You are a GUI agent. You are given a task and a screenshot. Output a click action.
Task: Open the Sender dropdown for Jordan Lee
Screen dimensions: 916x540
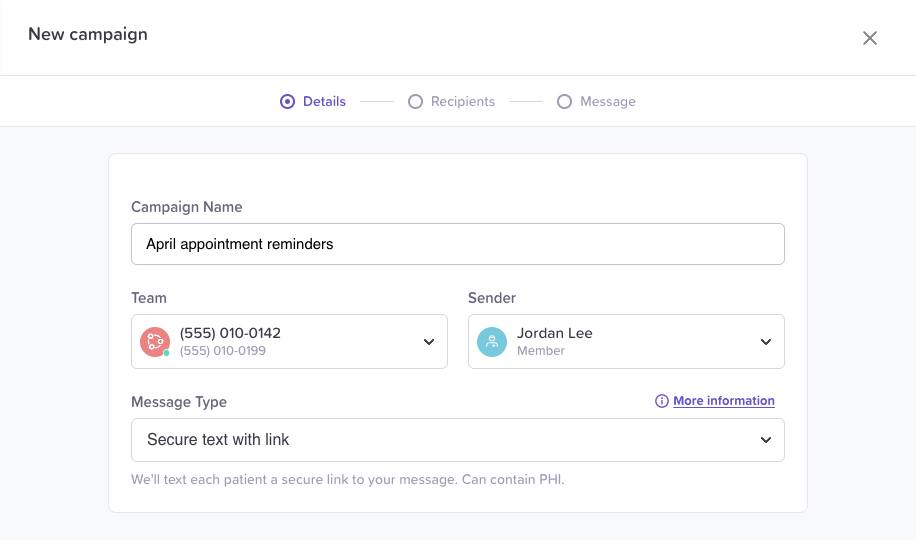626,341
